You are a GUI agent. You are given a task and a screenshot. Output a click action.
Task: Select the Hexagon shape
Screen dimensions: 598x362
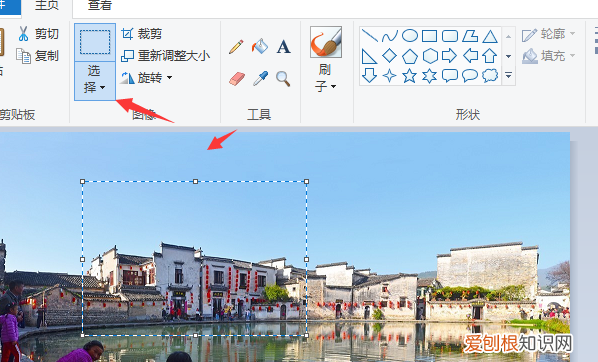pos(430,56)
